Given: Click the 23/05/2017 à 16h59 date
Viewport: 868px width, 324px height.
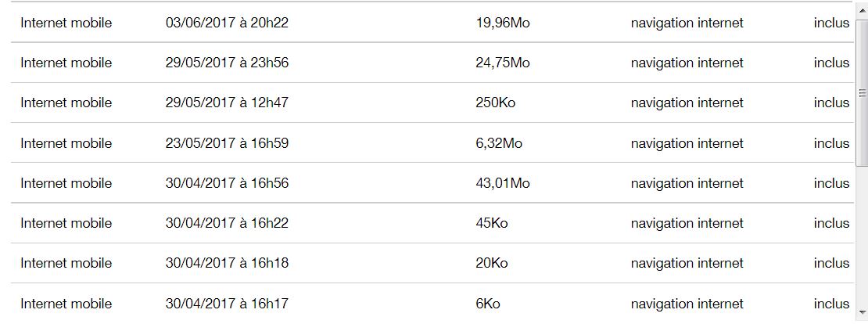Looking at the screenshot, I should [x=227, y=143].
